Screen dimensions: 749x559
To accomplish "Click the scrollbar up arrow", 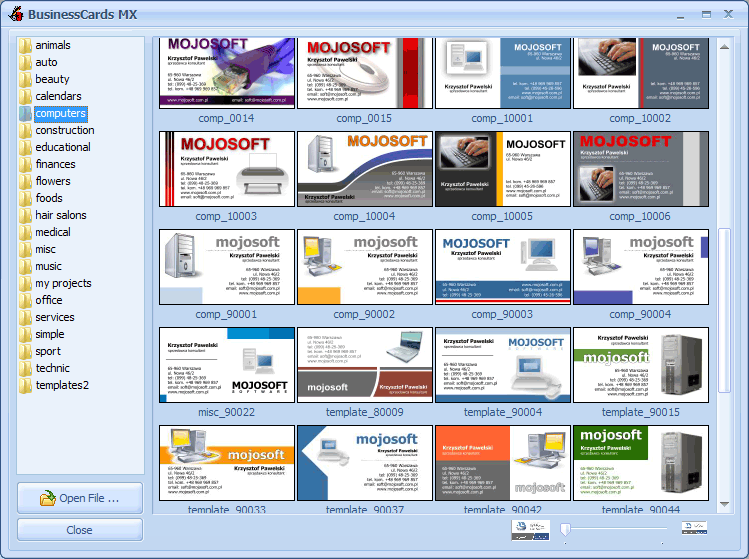I will pyautogui.click(x=725, y=47).
